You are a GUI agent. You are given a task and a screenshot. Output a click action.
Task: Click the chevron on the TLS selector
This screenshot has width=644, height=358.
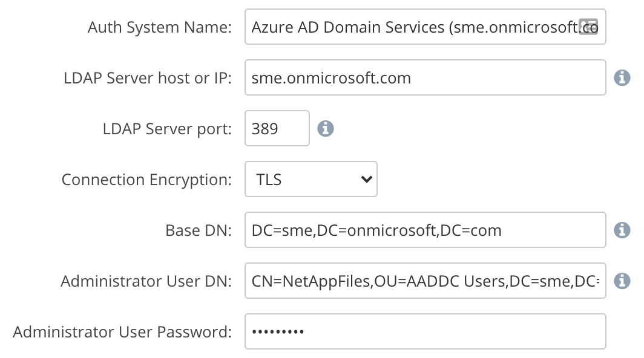tap(365, 179)
